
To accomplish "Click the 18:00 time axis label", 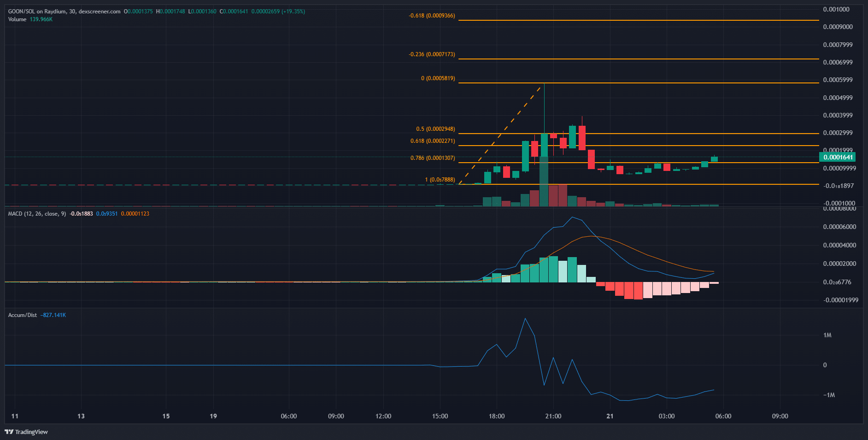I will coord(497,416).
